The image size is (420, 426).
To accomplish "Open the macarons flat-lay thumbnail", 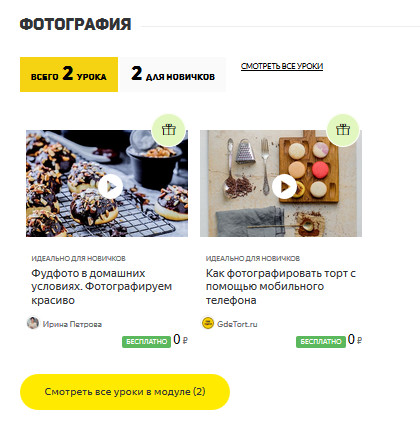I will click(x=281, y=183).
